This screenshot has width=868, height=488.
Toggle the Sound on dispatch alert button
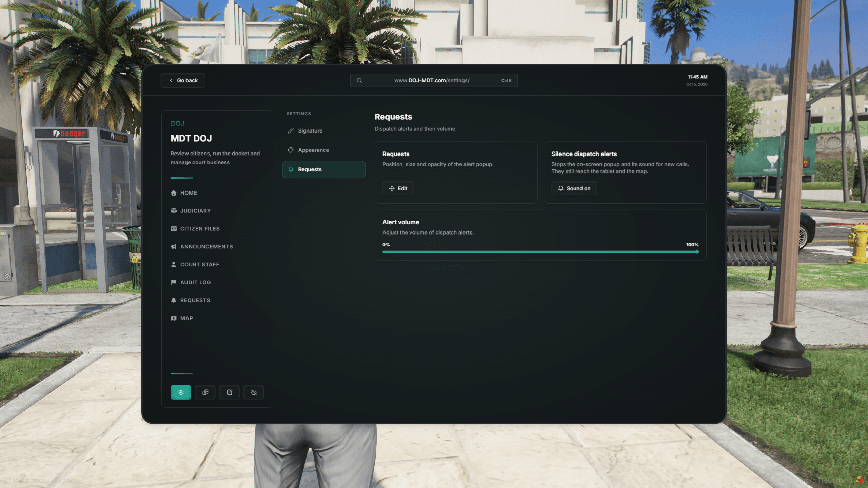(574, 188)
